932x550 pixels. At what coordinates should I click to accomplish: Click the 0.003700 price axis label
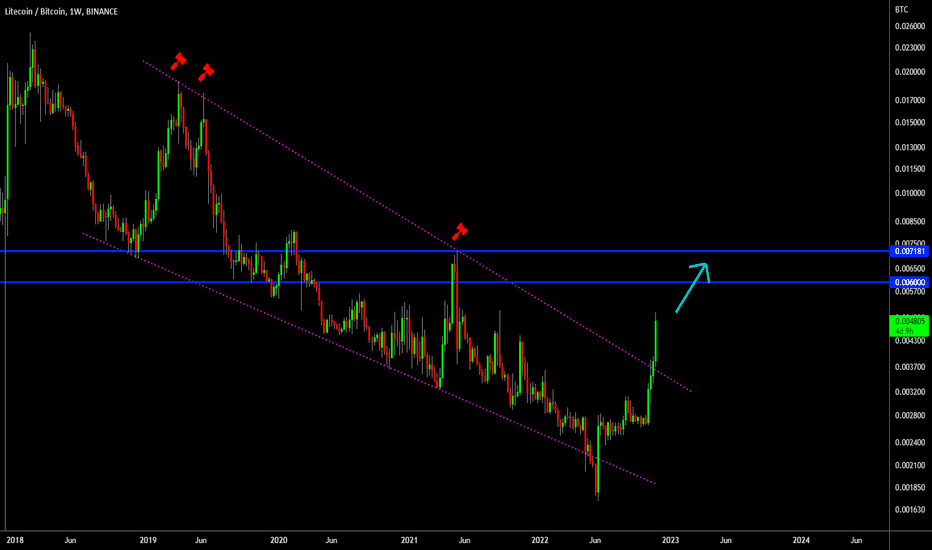pos(910,367)
